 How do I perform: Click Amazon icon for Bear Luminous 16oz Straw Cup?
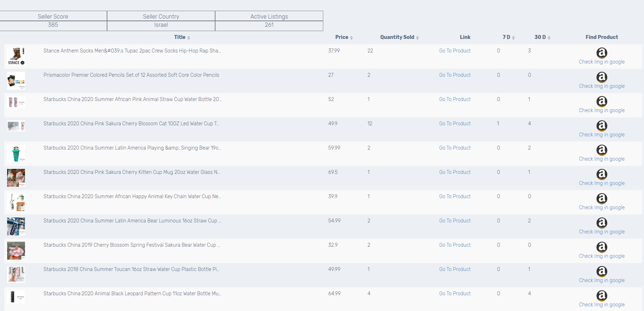click(602, 223)
